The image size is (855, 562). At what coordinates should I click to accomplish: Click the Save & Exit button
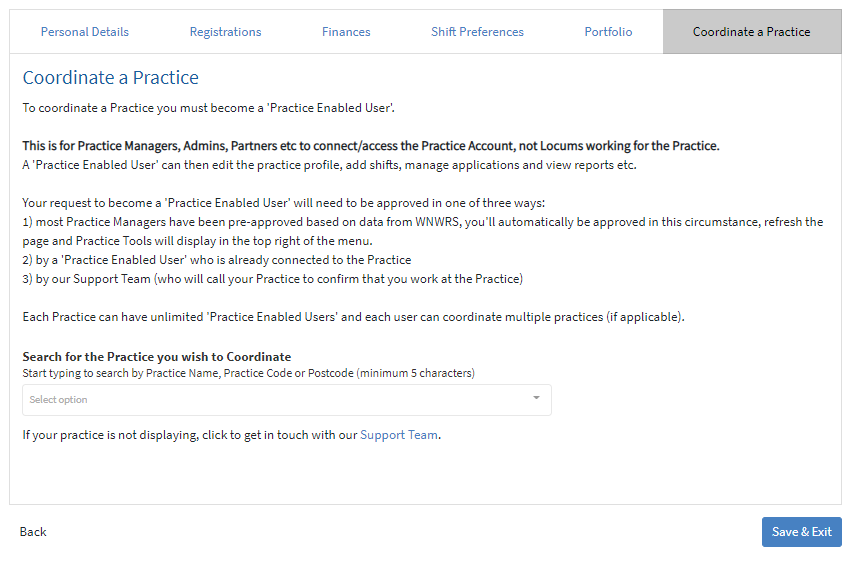coord(802,532)
